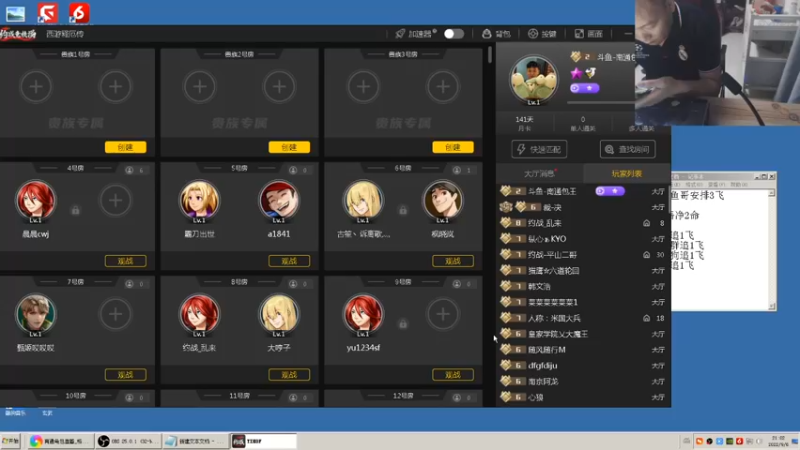Click the Windows Start button
The image size is (800, 450).
(11, 441)
